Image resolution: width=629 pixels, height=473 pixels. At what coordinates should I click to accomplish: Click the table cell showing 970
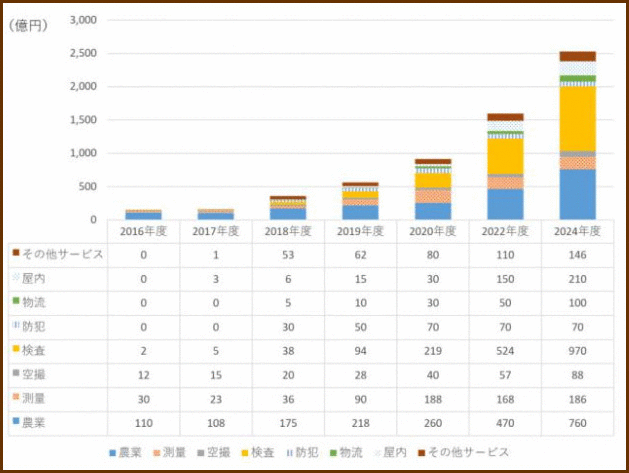pyautogui.click(x=577, y=348)
